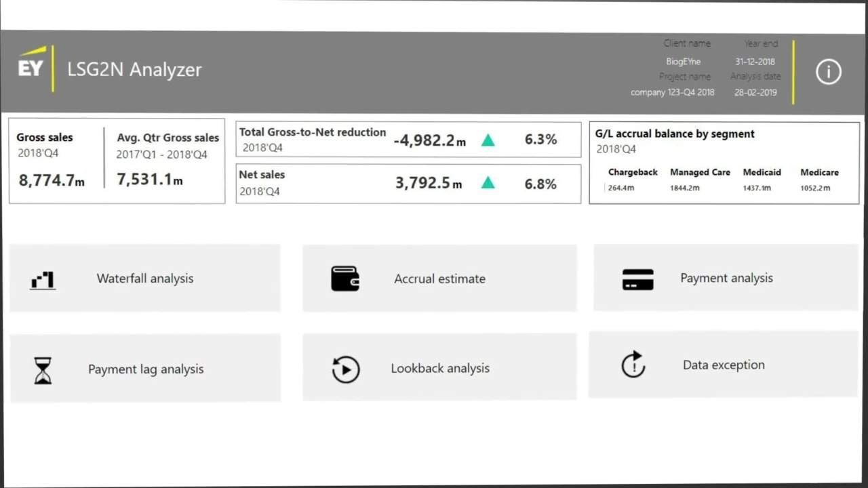Click the Accrual estimate wallet icon
Viewport: 868px width, 488px height.
(345, 279)
